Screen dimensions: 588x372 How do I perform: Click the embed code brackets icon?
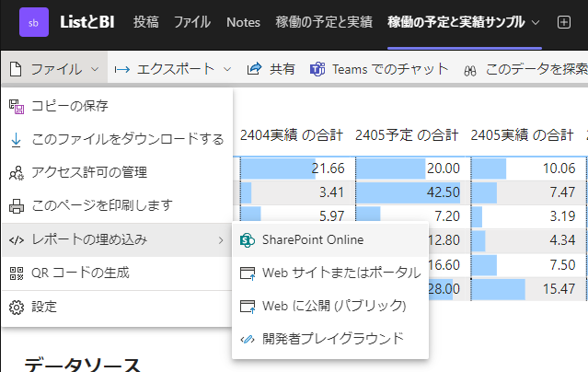(17, 240)
